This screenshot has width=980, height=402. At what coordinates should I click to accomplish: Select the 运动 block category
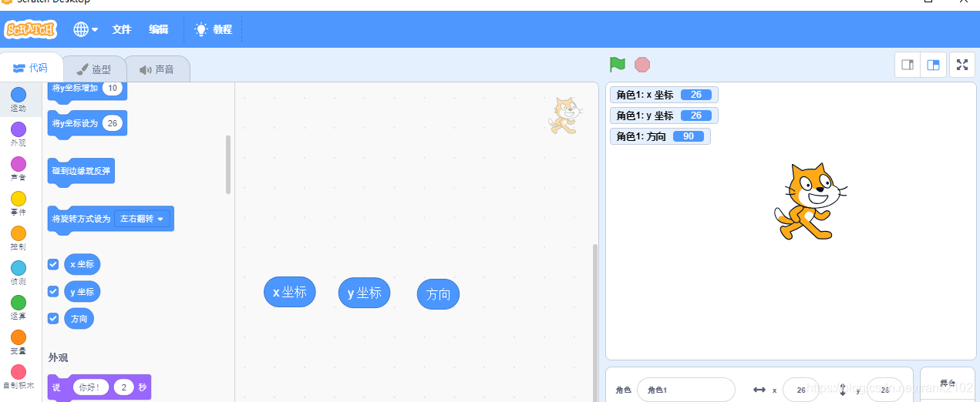(x=19, y=99)
